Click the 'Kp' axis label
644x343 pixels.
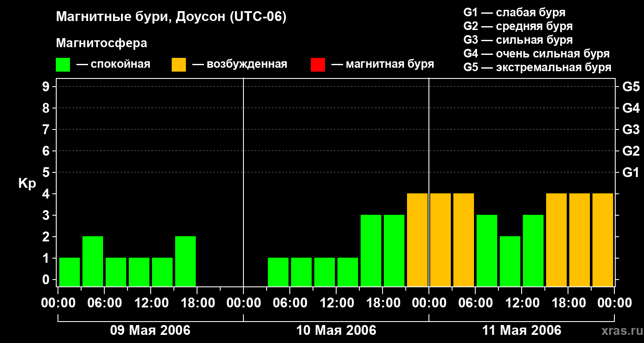(27, 184)
